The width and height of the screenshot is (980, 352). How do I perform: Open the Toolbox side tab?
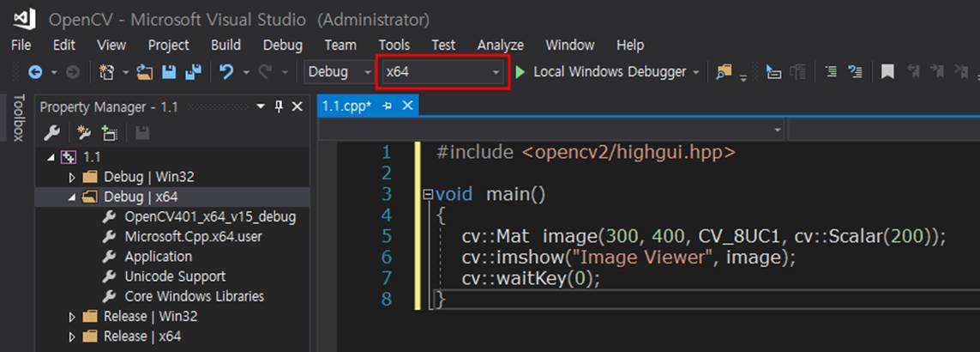click(x=17, y=118)
